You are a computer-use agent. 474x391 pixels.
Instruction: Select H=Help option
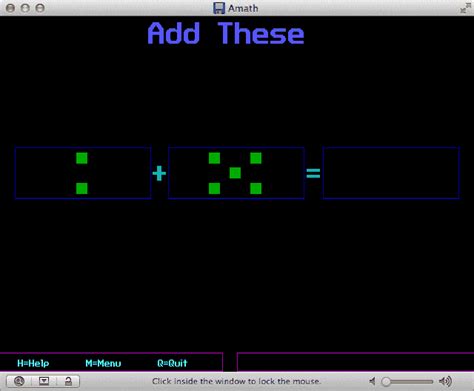tap(33, 363)
